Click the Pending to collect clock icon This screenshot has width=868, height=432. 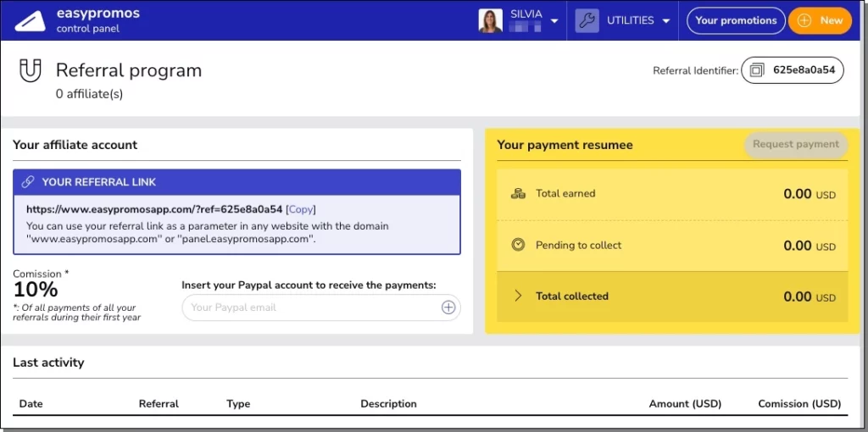518,245
